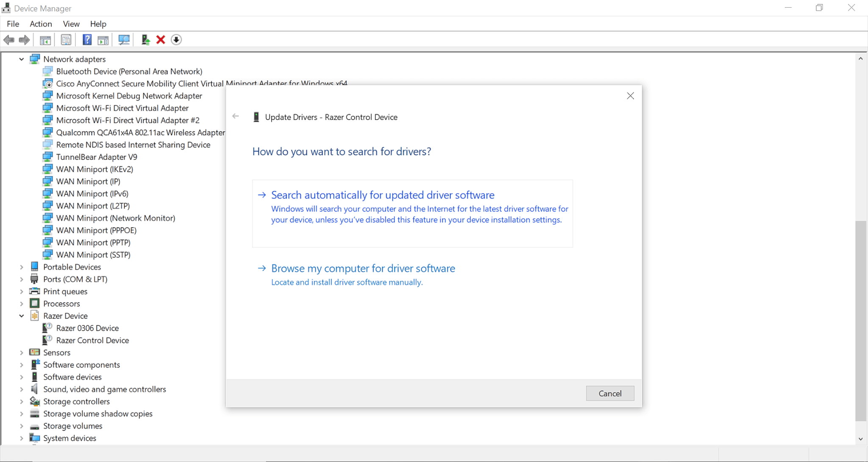This screenshot has height=462, width=868.
Task: Click the Portable Devices icon
Action: [x=34, y=267]
